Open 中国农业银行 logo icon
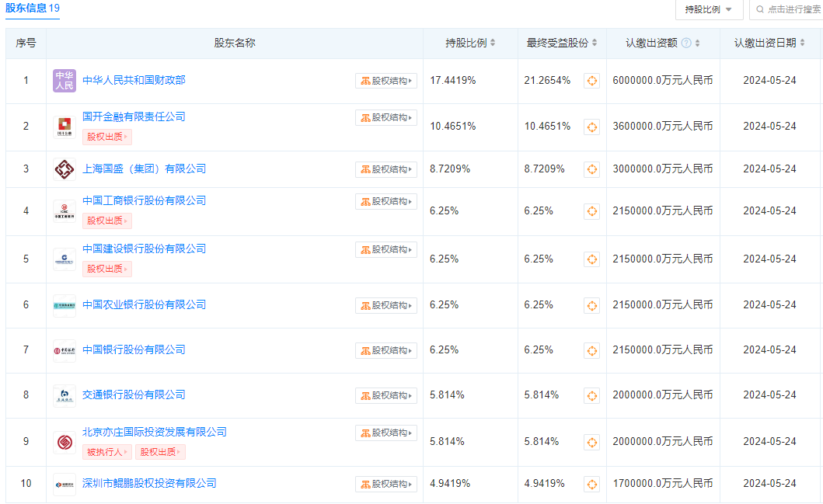The width and height of the screenshot is (823, 504). (x=65, y=305)
